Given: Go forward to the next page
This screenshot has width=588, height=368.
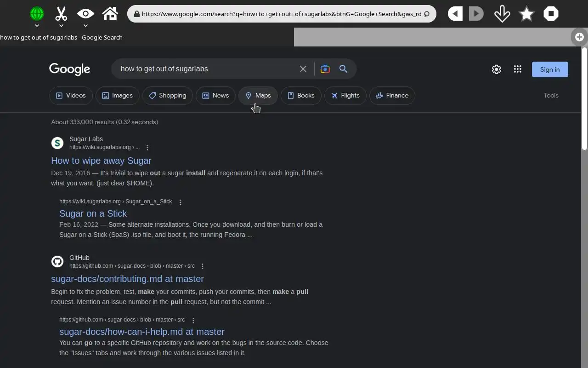Looking at the screenshot, I should pyautogui.click(x=476, y=14).
